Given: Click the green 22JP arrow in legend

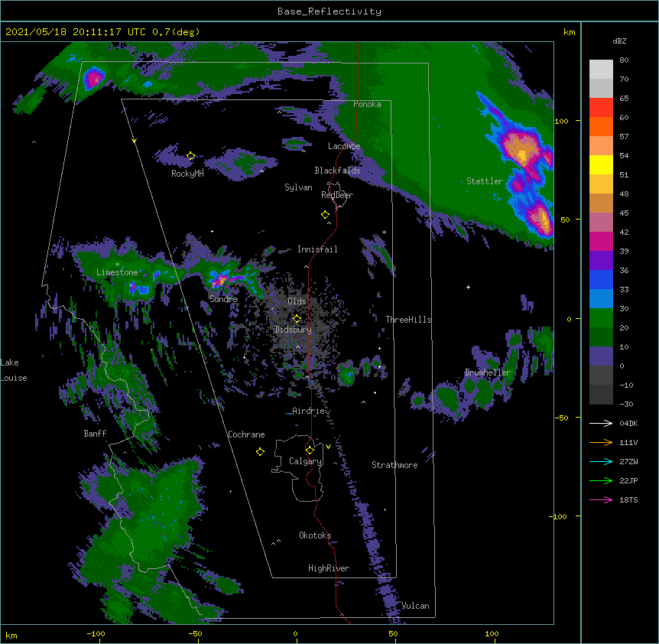Looking at the screenshot, I should pos(601,480).
